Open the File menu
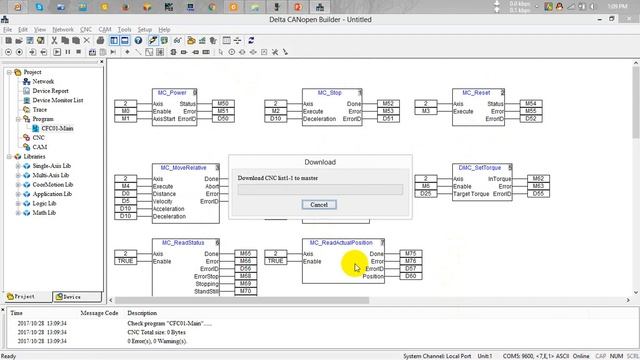Image resolution: width=640 pixels, height=360 pixels. (8, 29)
